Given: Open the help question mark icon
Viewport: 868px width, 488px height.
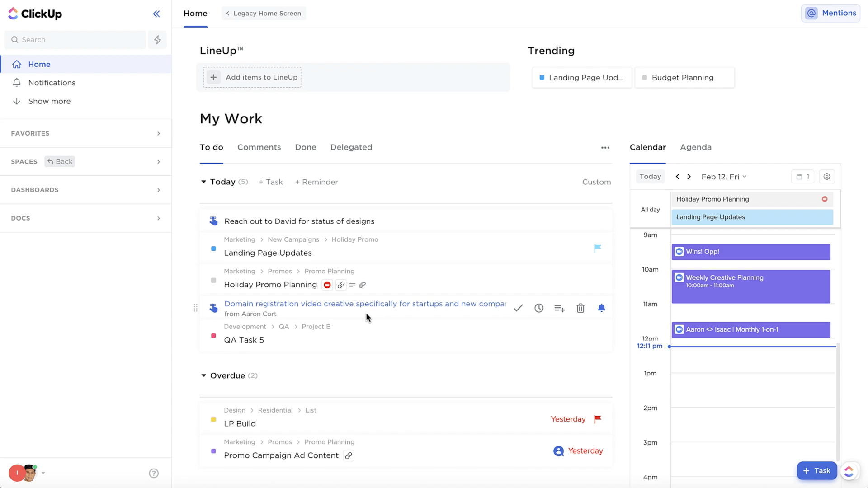Looking at the screenshot, I should [x=154, y=473].
